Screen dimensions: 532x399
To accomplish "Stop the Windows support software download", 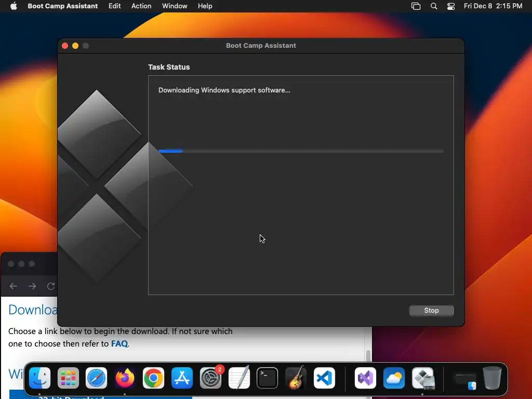I will [x=431, y=311].
